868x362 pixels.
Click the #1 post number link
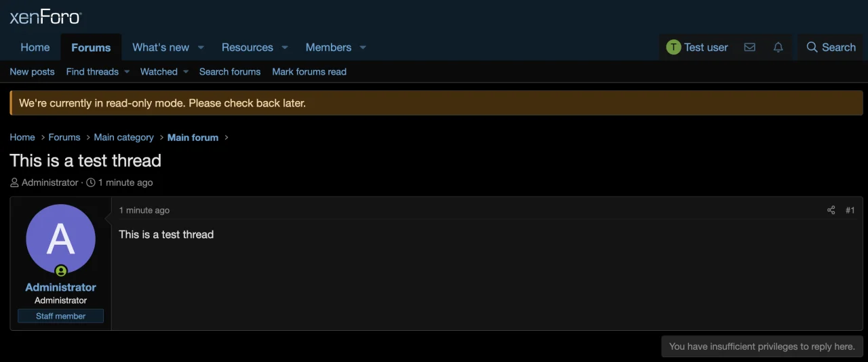(850, 210)
